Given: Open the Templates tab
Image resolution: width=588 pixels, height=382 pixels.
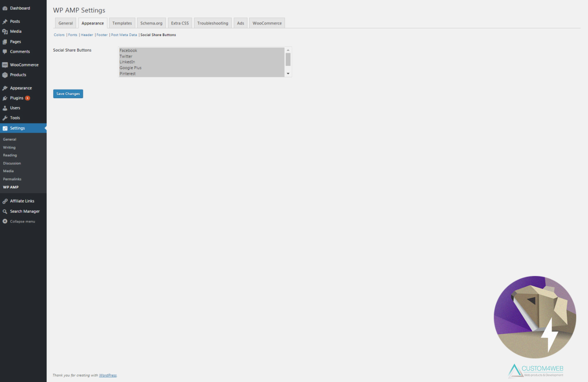Looking at the screenshot, I should [x=122, y=23].
